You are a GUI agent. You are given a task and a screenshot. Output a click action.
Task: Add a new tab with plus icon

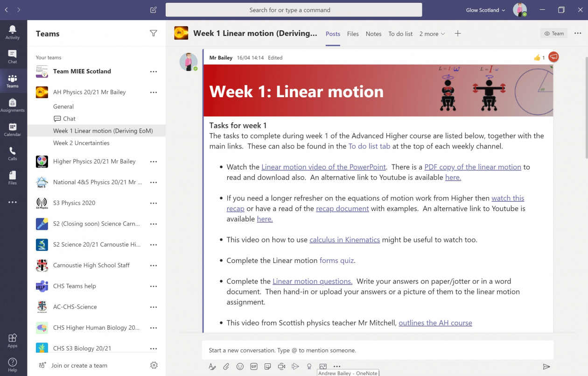click(x=458, y=34)
